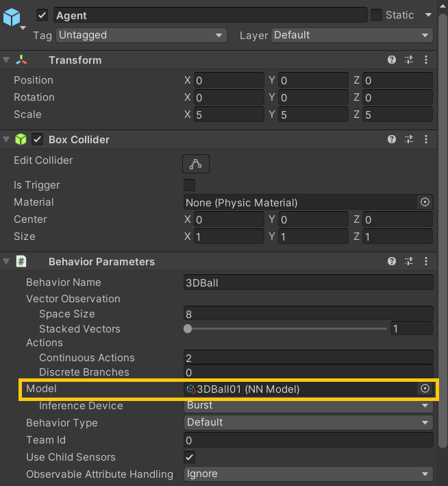Open Behavior Parameters more options menu
Screen dimensions: 448x486
click(426, 261)
